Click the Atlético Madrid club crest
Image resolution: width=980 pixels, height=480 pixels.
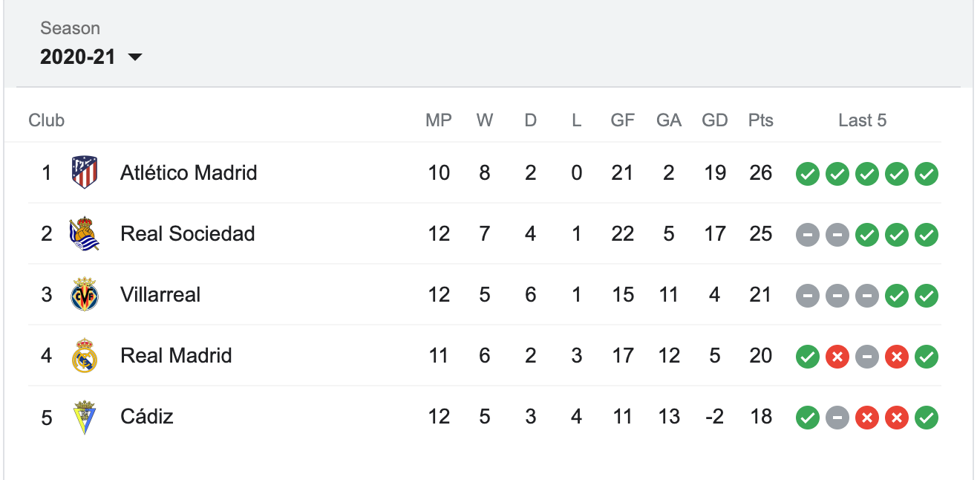coord(84,173)
